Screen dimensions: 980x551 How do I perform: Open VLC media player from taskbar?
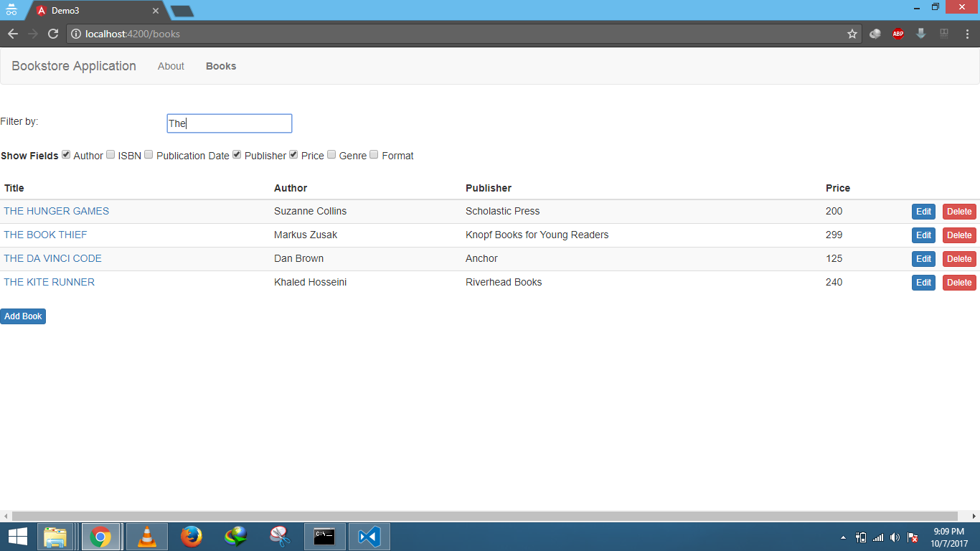coord(147,537)
